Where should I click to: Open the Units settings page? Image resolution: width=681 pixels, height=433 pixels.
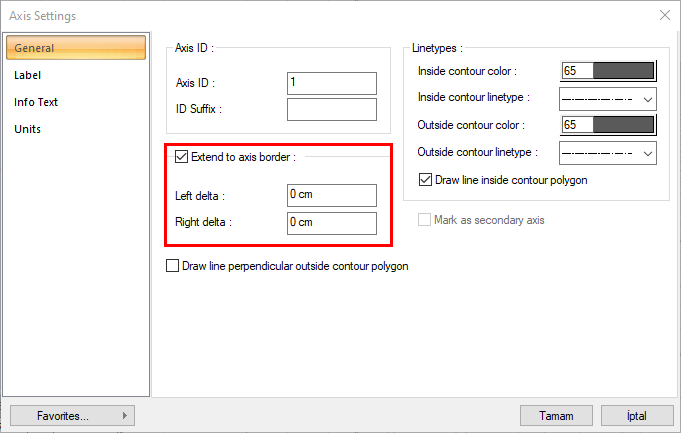click(28, 129)
